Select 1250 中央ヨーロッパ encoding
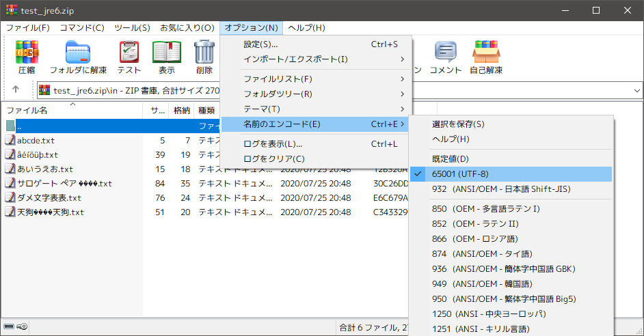This screenshot has width=644, height=336. click(x=511, y=314)
